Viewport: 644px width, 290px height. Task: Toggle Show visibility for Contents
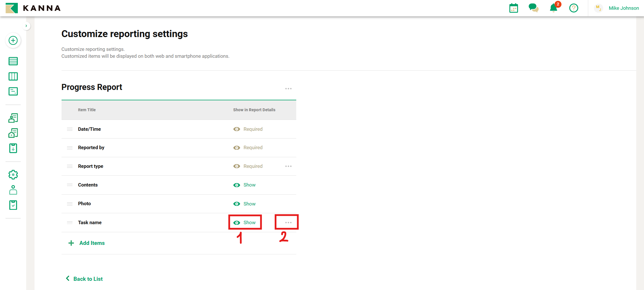tap(244, 185)
